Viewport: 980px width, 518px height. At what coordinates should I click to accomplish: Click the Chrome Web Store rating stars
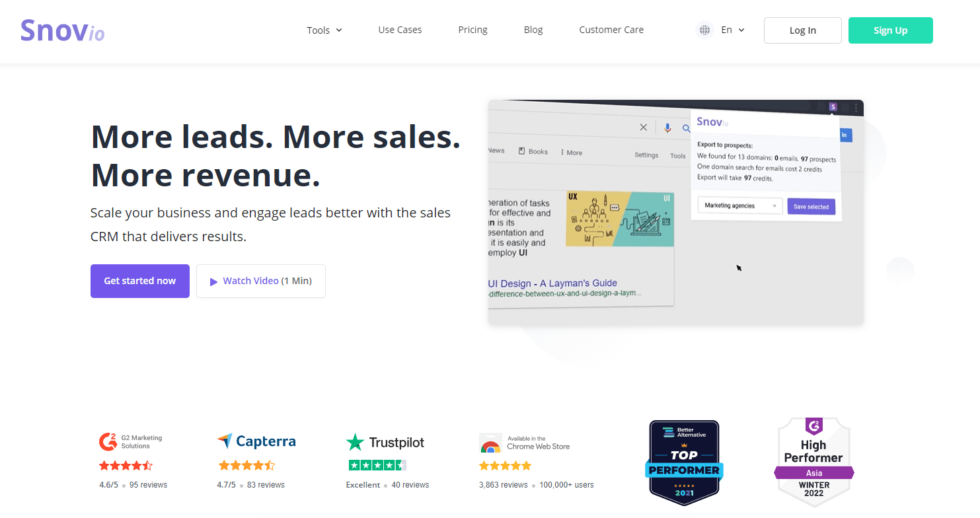pyautogui.click(x=506, y=466)
